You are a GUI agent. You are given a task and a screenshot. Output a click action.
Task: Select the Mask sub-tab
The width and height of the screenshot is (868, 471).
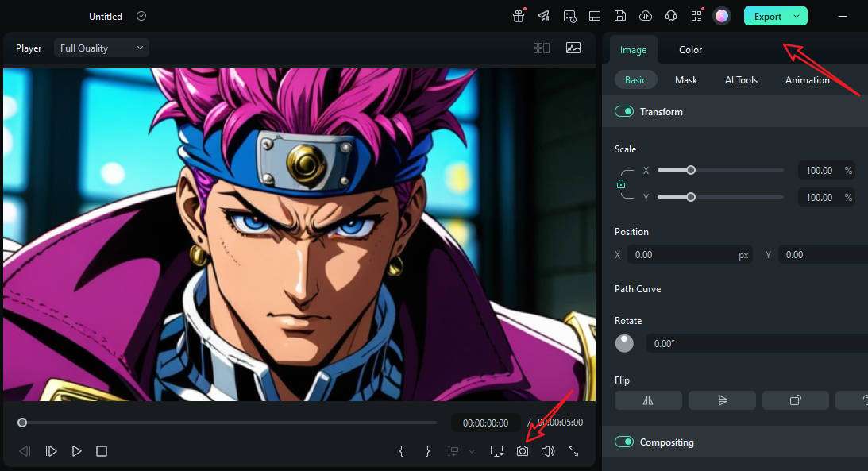[686, 80]
